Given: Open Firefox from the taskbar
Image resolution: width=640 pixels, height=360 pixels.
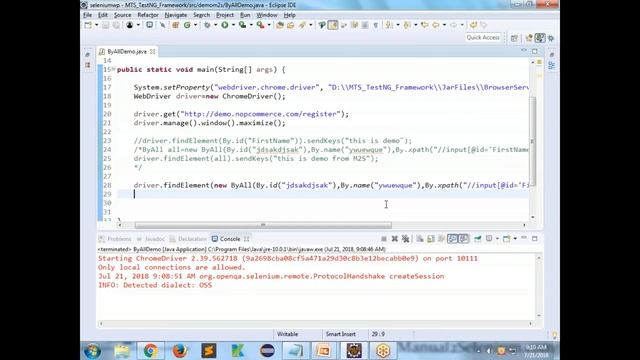Looking at the screenshot, I should 180,351.
